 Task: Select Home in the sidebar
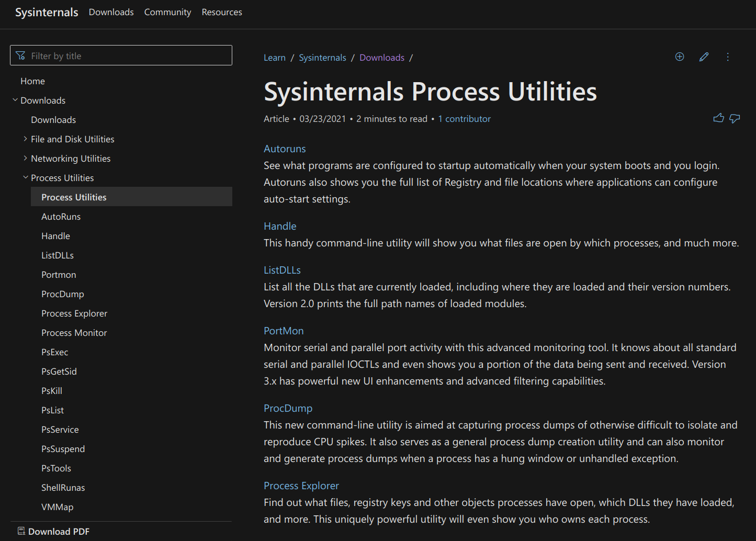coord(32,81)
